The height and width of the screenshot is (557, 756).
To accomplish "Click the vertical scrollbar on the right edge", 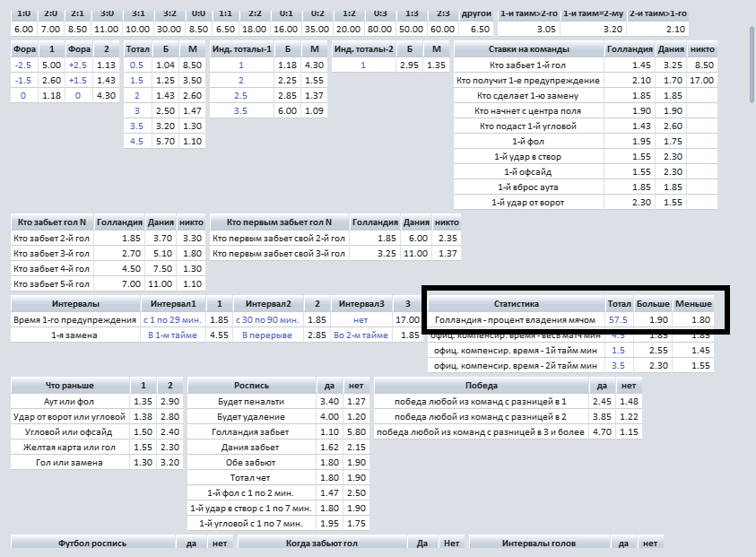I will [752, 65].
